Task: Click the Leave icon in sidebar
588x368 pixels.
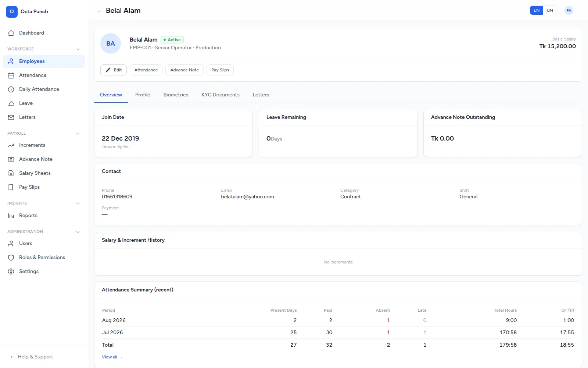Action: pos(11,103)
